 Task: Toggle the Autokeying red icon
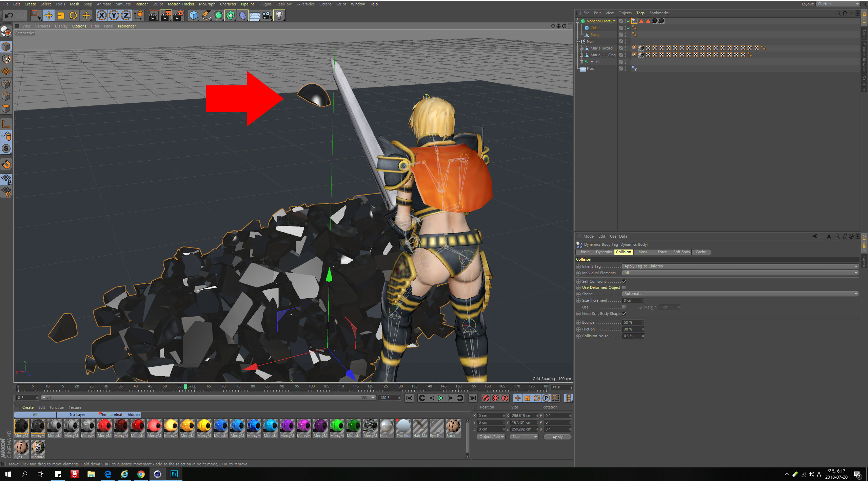pos(495,398)
